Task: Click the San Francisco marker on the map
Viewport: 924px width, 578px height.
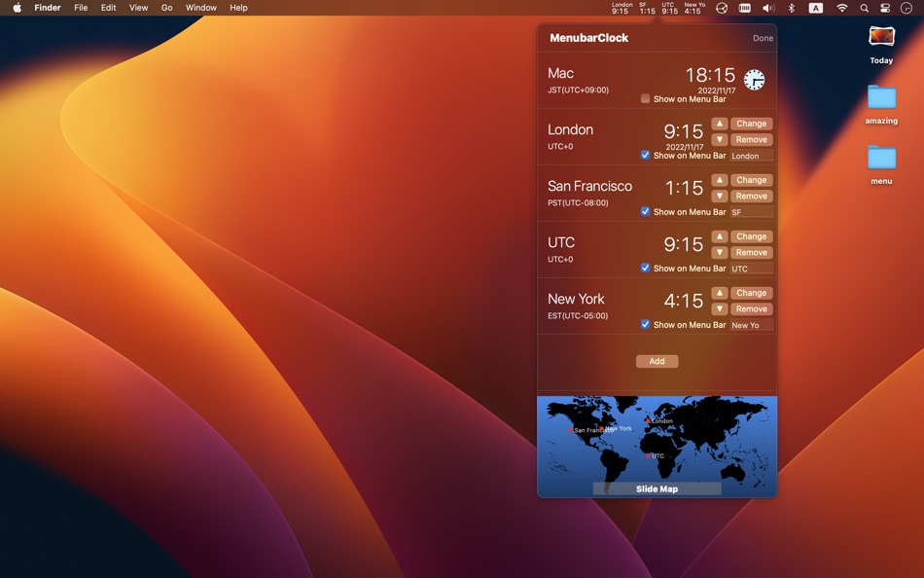Action: [571, 430]
